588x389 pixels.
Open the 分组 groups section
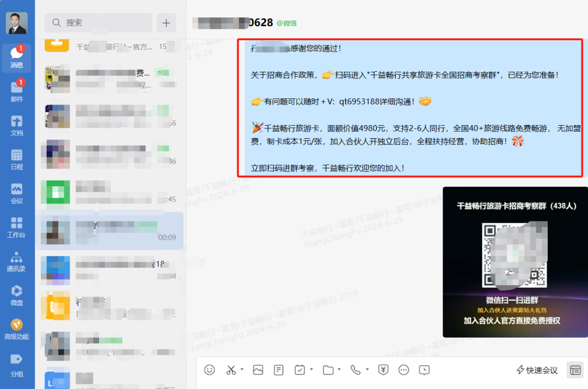(x=17, y=365)
